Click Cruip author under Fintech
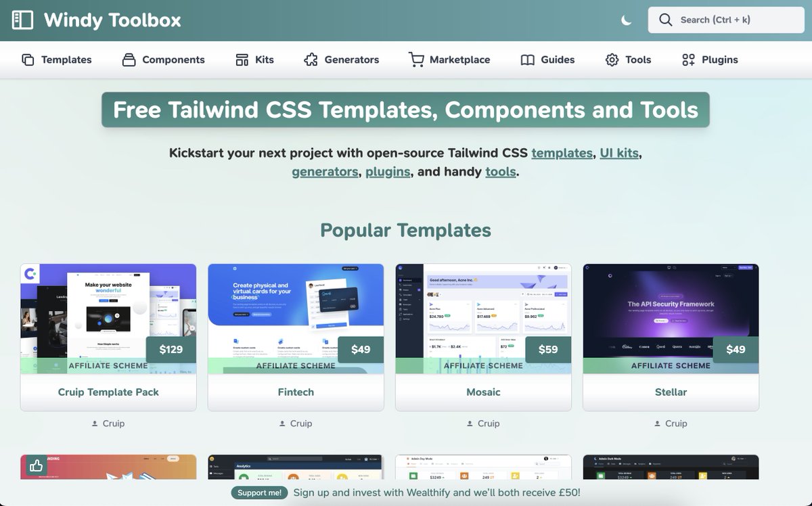Viewport: 812px width, 506px height. pyautogui.click(x=296, y=423)
